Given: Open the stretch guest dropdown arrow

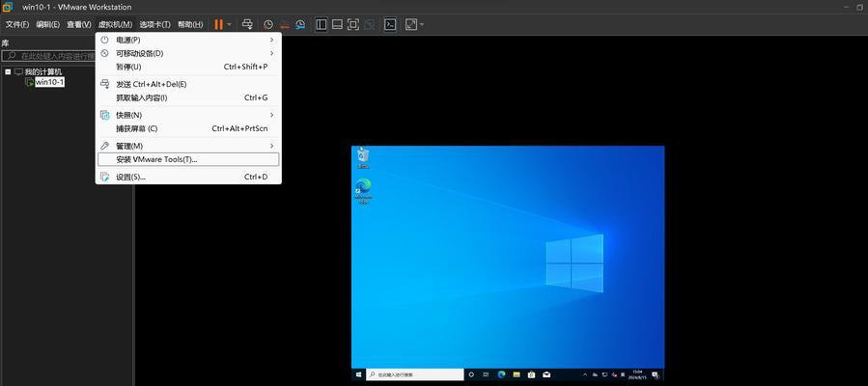Looking at the screenshot, I should [422, 24].
